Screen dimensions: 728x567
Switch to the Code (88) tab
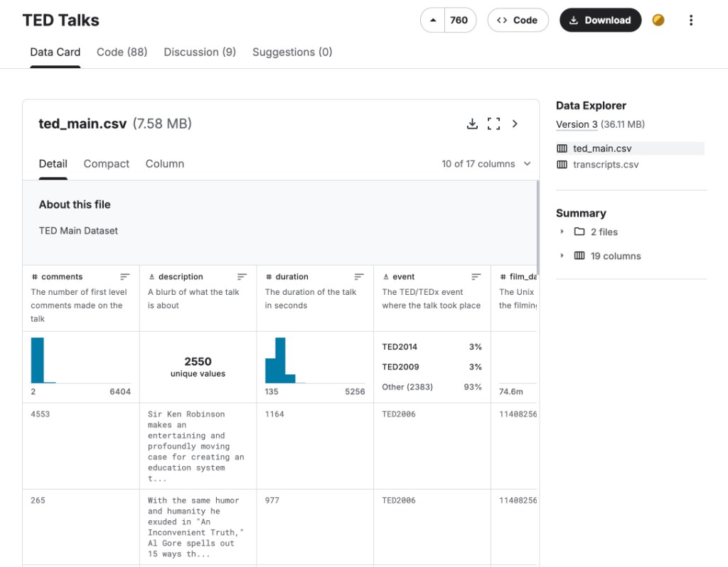click(x=122, y=52)
